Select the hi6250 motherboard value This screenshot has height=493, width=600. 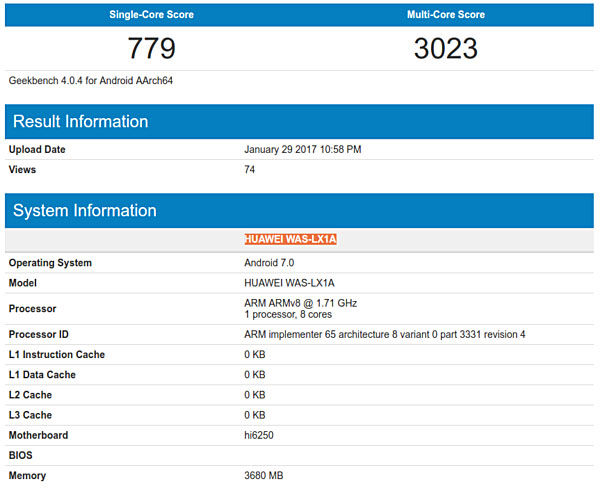[260, 435]
